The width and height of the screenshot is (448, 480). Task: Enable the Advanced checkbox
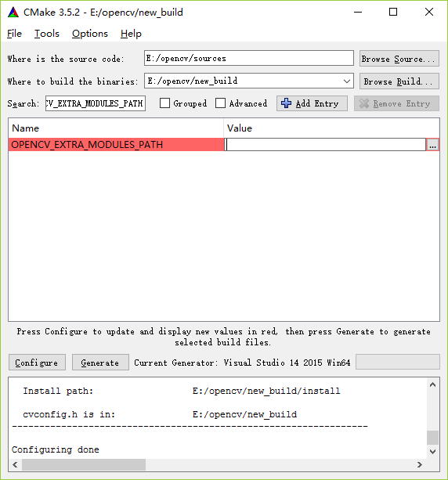(x=221, y=103)
